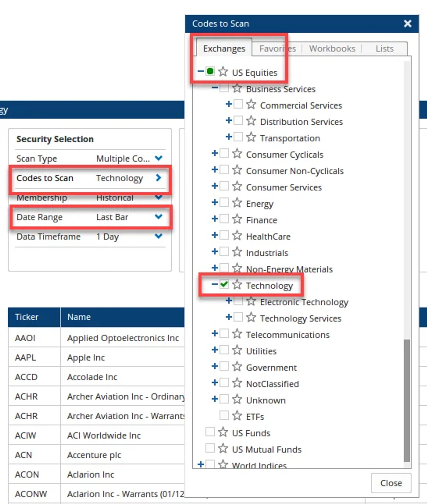The height and width of the screenshot is (504, 427).
Task: Star the Technology Services industry
Action: click(251, 317)
